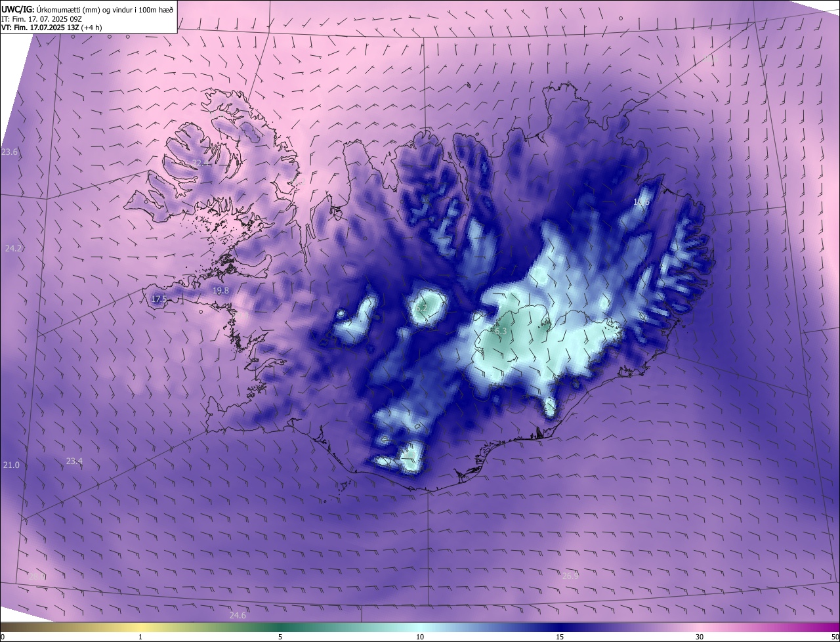
Task: Click the 15 tick on the color scale
Action: pos(560,637)
